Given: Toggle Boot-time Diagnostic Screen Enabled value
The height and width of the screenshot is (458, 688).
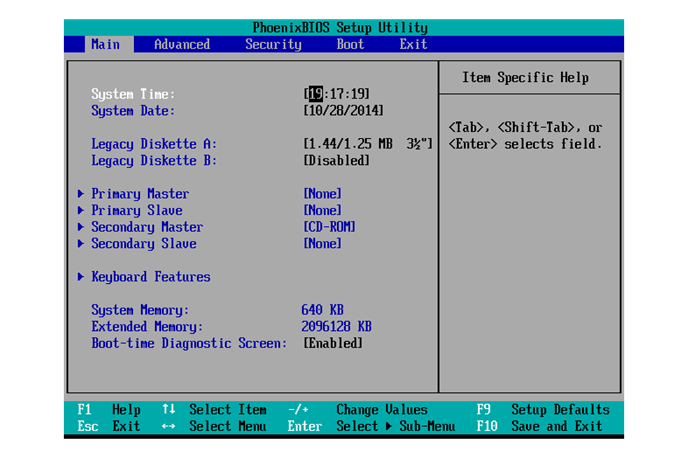Looking at the screenshot, I should [x=333, y=343].
